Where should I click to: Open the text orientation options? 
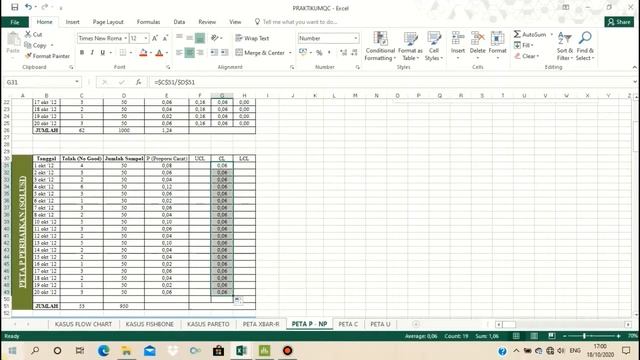click(216, 38)
